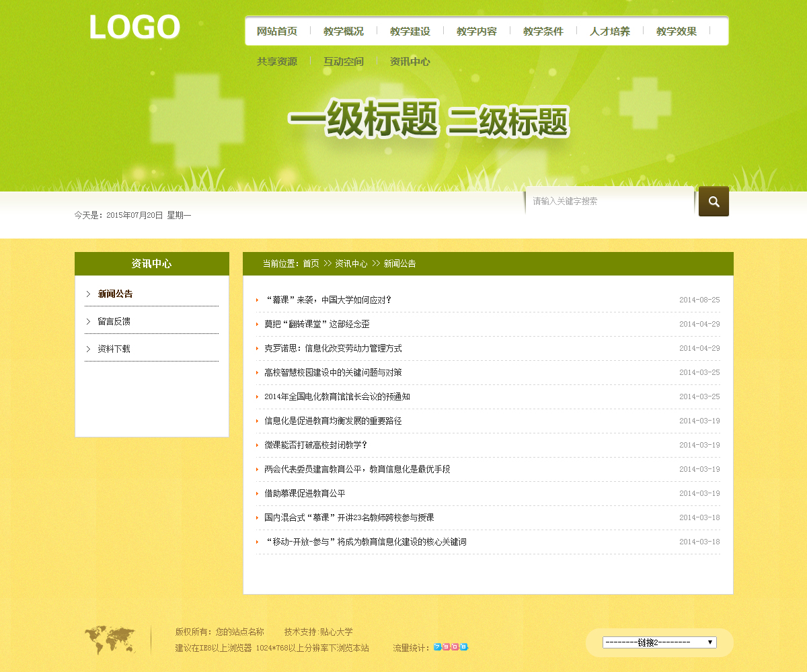Click the LOGO image in header
Viewport: 807px width, 672px height.
134,28
